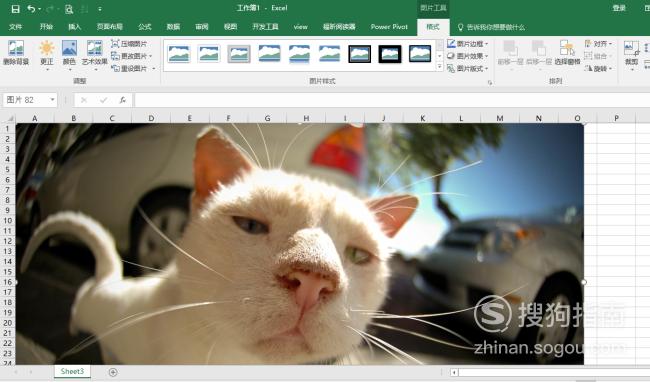The height and width of the screenshot is (382, 650).
Task: Expand the picture styles gallery more arrow
Action: click(440, 67)
